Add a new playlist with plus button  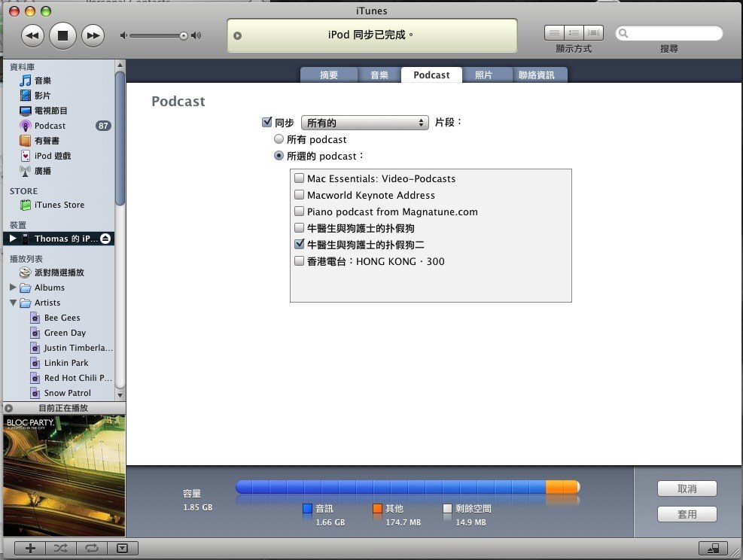pos(30,548)
